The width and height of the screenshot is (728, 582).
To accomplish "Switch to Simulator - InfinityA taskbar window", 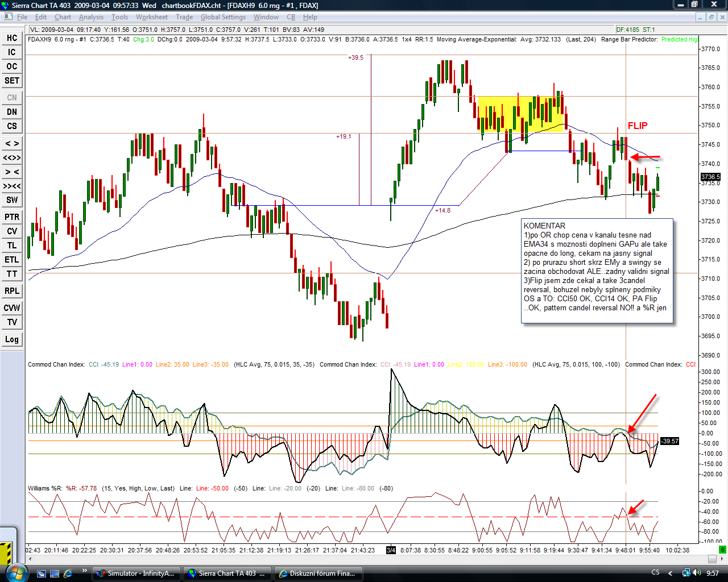I will (x=136, y=573).
